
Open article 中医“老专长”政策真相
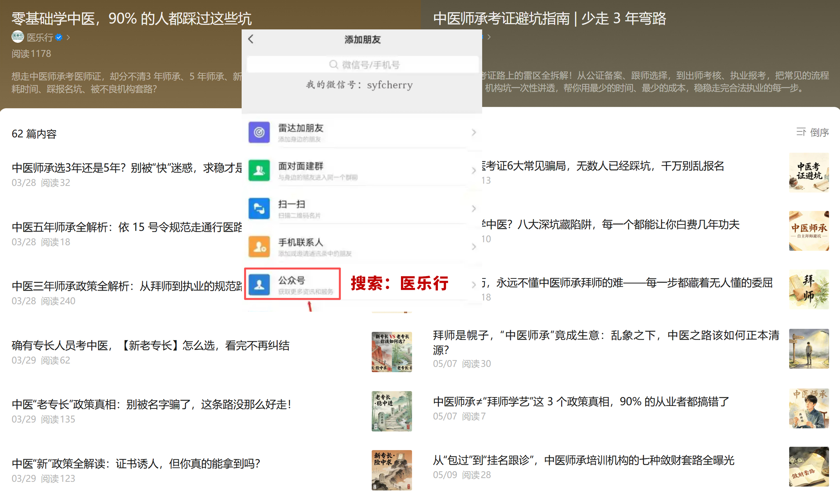(x=152, y=405)
